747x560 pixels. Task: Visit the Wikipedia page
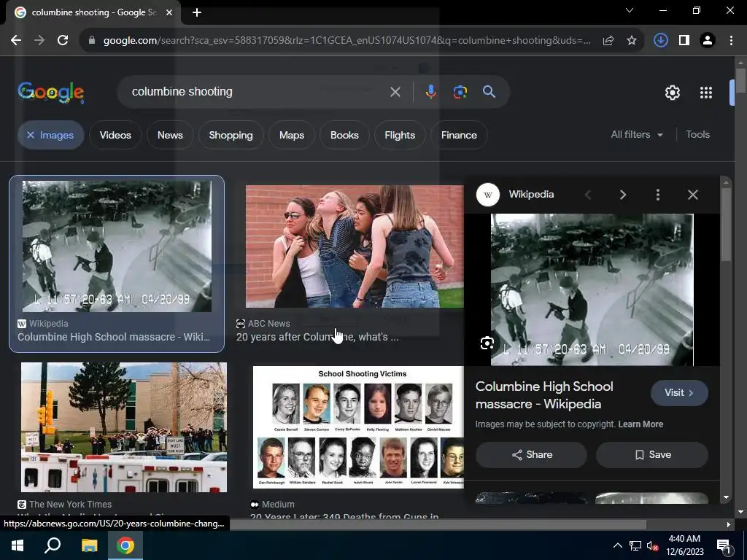(679, 393)
